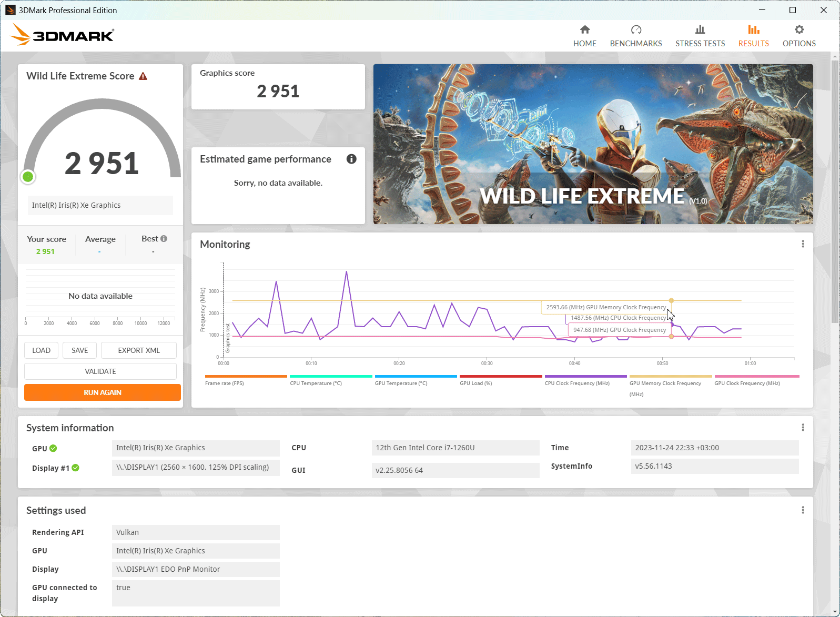The image size is (840, 617).
Task: Click the 947.68 (MHz) GPU Clock Frequency tooltip
Action: (620, 330)
